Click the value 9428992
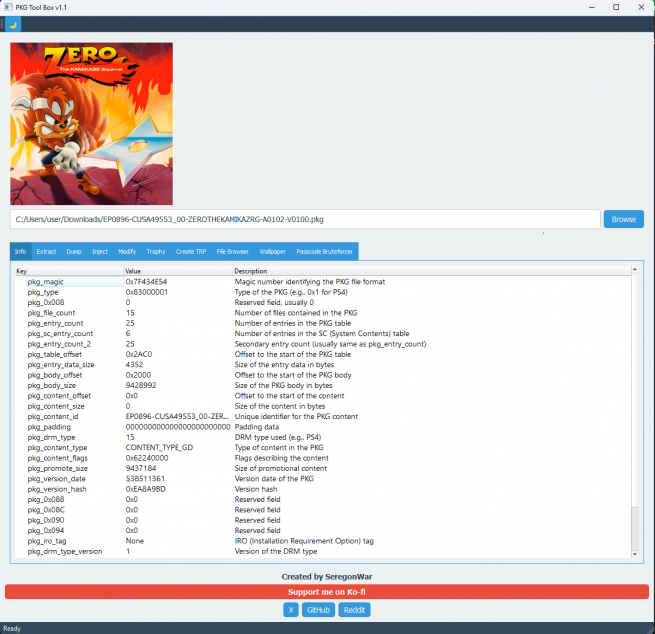Viewport: 655px width, 634px height. coord(141,385)
